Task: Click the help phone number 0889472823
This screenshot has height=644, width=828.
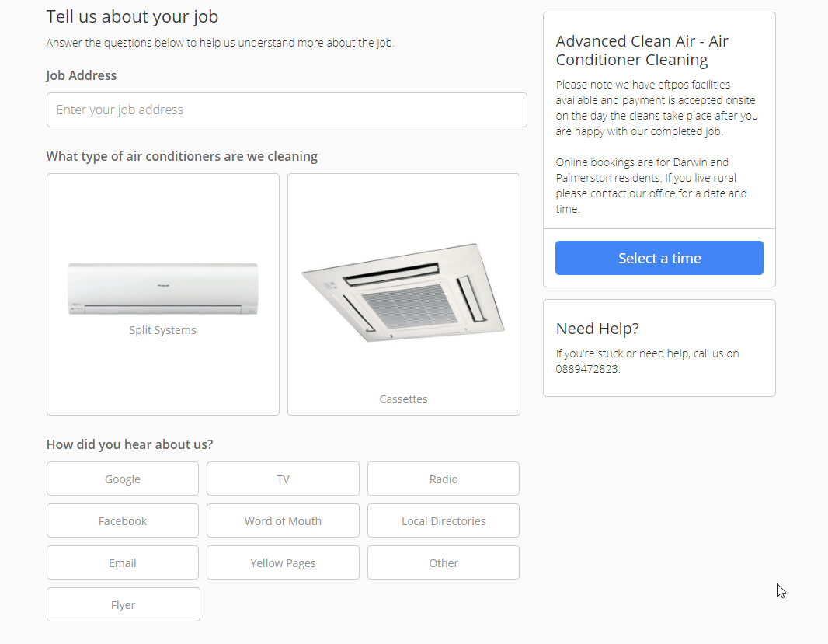Action: tap(587, 369)
